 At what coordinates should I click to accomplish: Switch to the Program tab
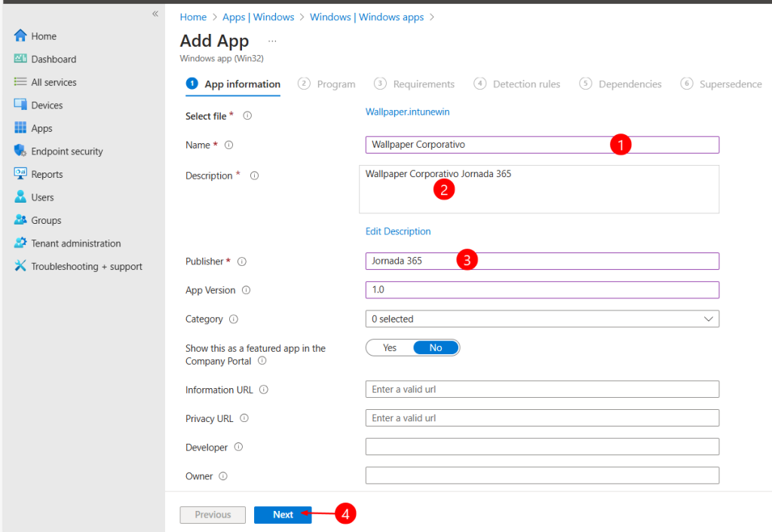tap(336, 84)
